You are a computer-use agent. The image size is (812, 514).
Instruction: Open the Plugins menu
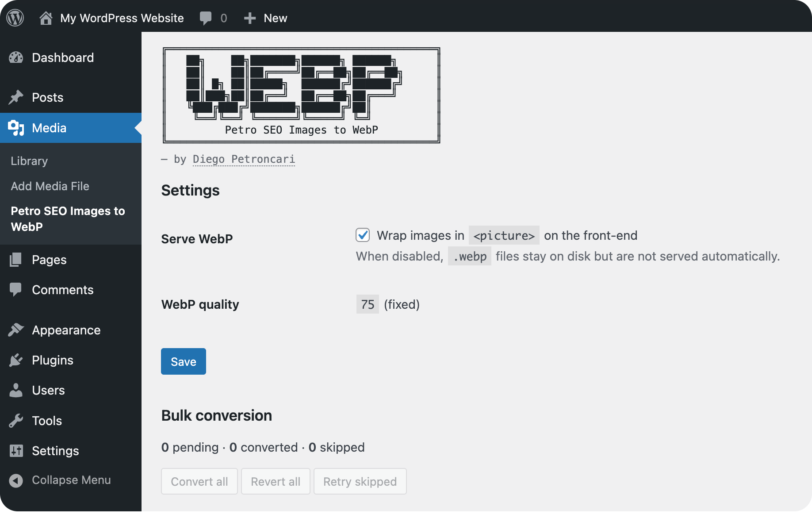53,360
